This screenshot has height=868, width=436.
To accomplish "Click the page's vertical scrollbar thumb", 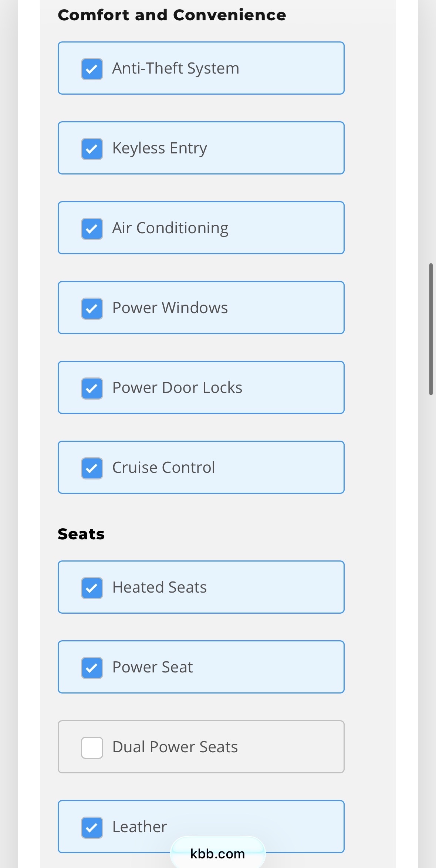I will click(x=431, y=329).
